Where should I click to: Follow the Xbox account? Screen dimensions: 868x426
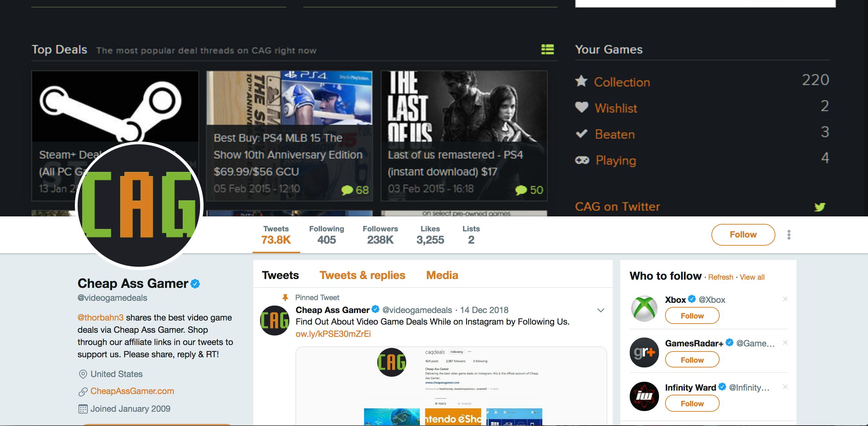[x=692, y=316]
